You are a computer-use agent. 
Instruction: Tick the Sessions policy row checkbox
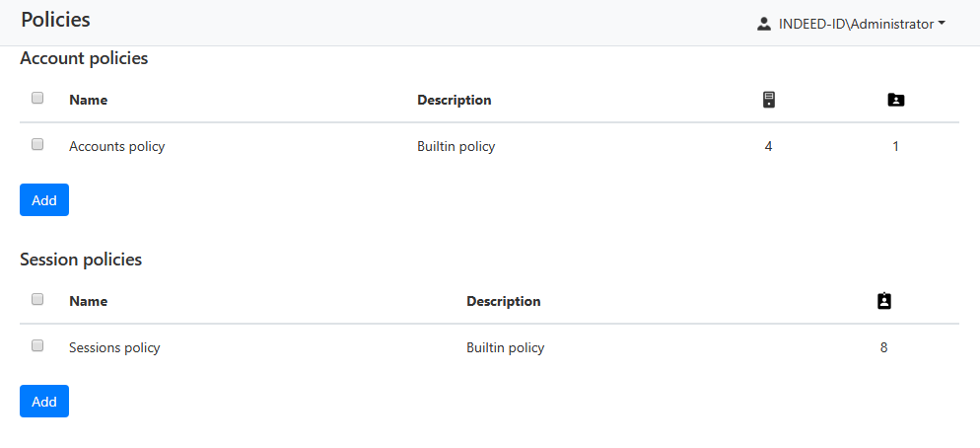tap(37, 345)
